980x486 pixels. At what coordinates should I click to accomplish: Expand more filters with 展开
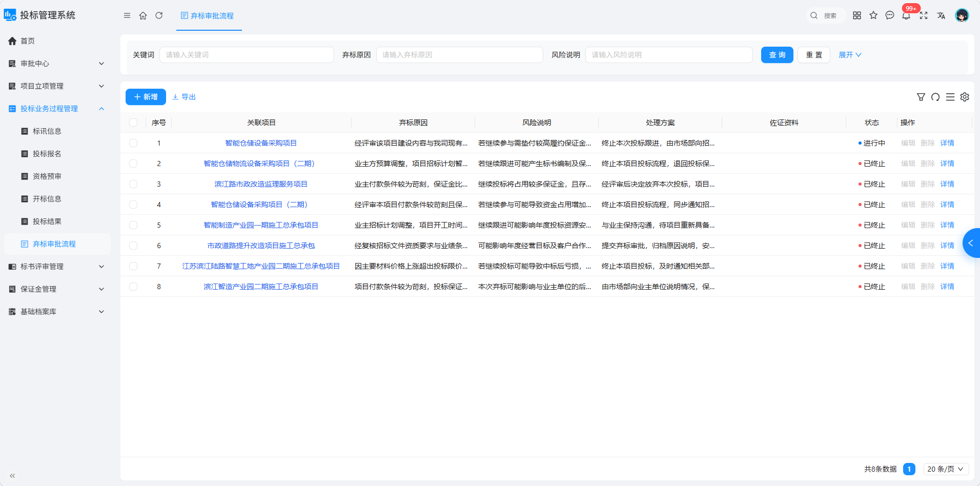point(850,55)
